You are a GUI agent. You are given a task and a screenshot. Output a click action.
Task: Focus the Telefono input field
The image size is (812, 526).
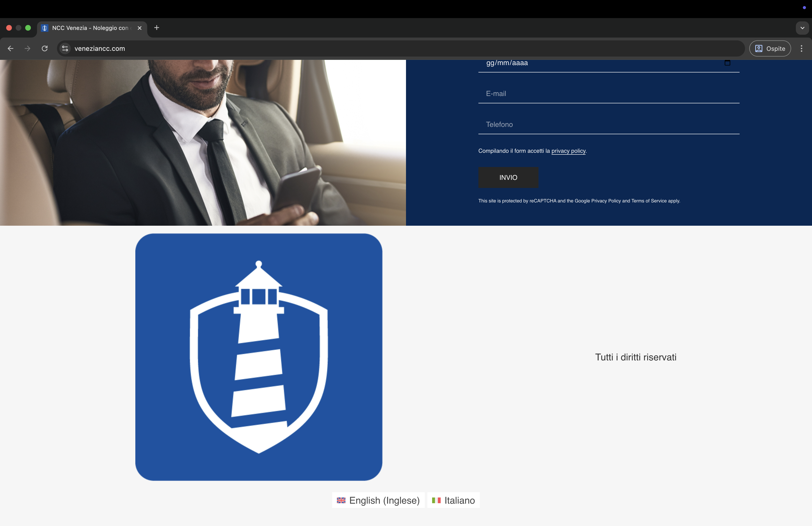(609, 124)
